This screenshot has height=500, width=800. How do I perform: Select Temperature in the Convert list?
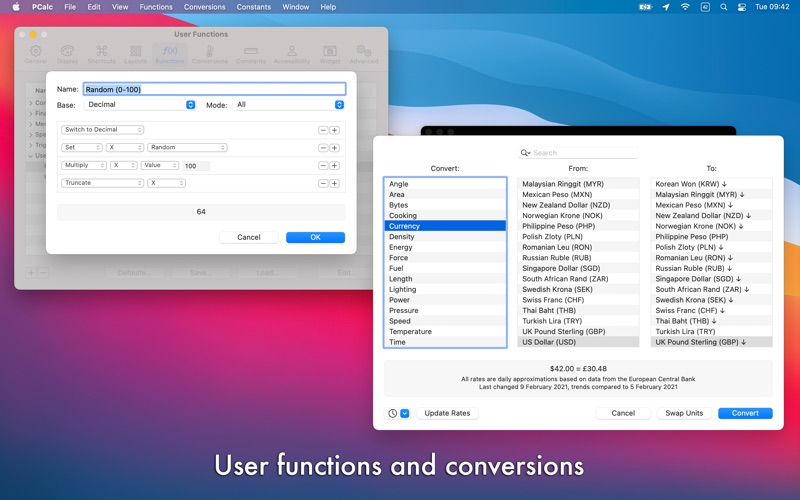(445, 332)
